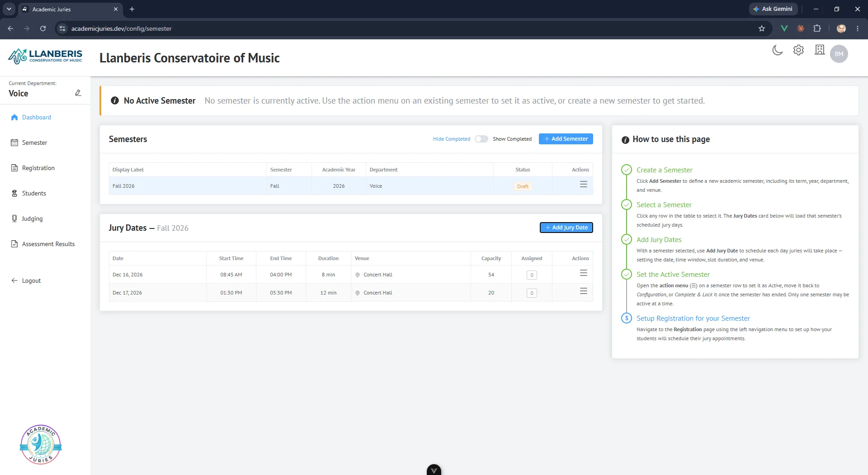Toggle the Show Completed switch
Screen dimensions: 868x475
[x=481, y=139]
